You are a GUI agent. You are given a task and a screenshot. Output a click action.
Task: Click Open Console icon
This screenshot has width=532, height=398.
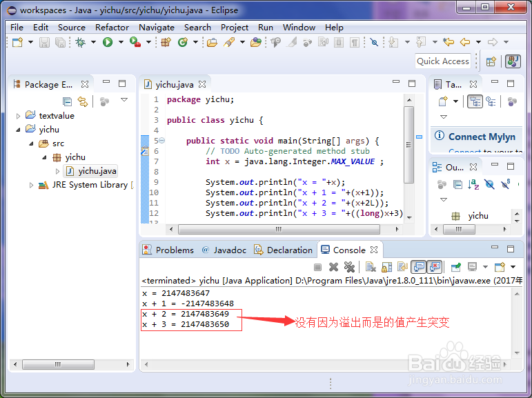pos(500,268)
